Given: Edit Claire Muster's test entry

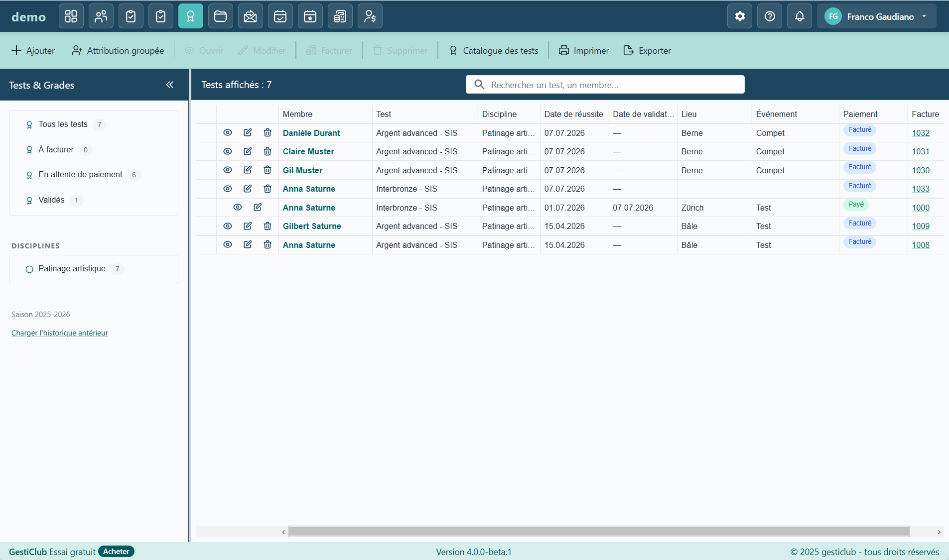Looking at the screenshot, I should (x=248, y=151).
